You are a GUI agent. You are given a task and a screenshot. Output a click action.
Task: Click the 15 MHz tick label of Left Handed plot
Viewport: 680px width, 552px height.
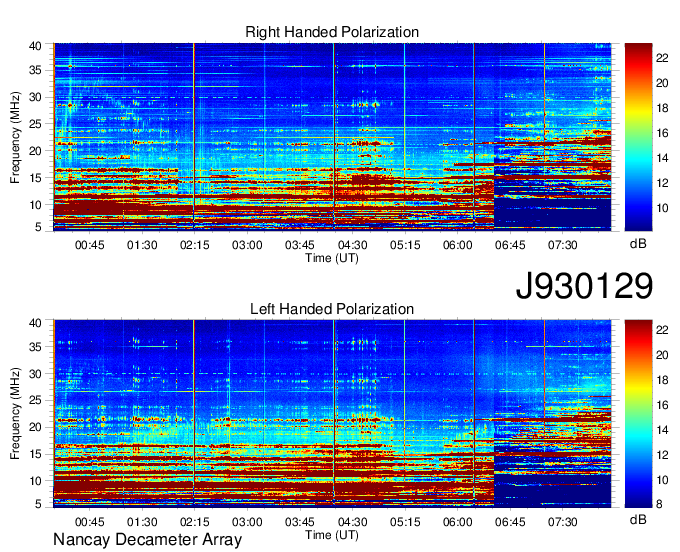click(35, 454)
